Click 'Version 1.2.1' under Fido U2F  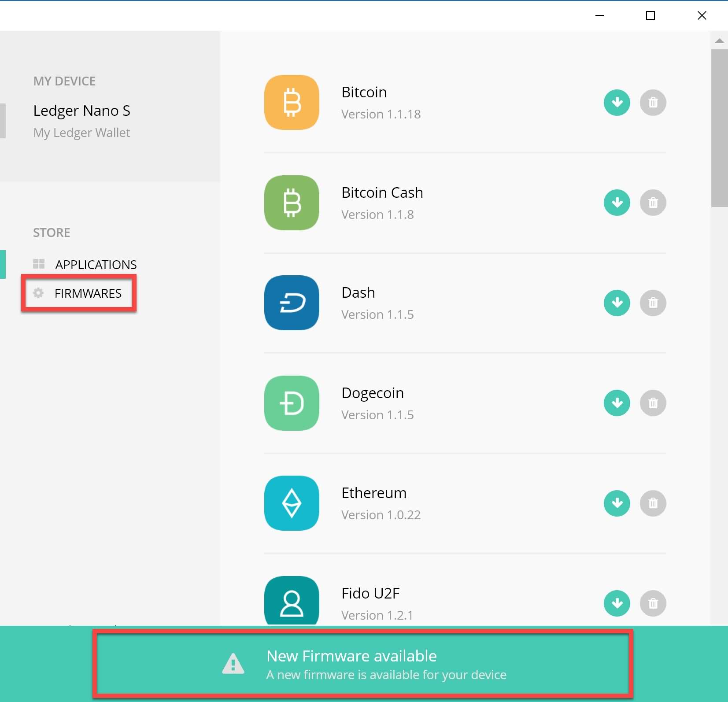click(377, 615)
